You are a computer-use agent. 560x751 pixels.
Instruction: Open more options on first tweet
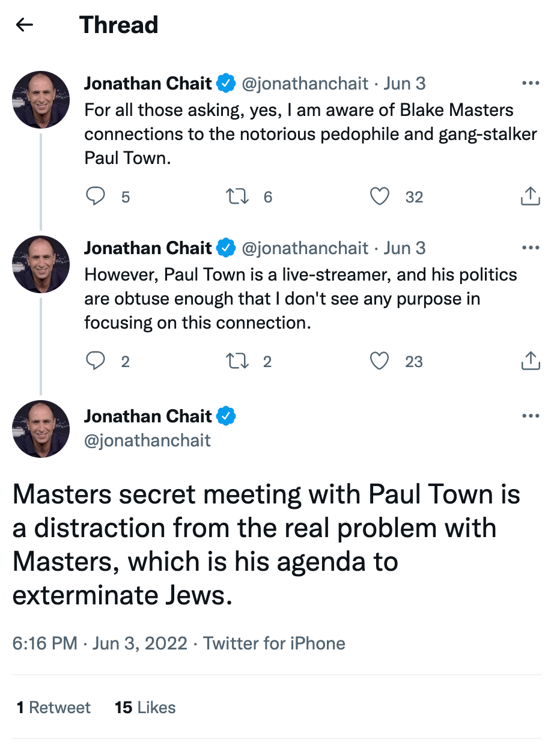click(x=531, y=84)
